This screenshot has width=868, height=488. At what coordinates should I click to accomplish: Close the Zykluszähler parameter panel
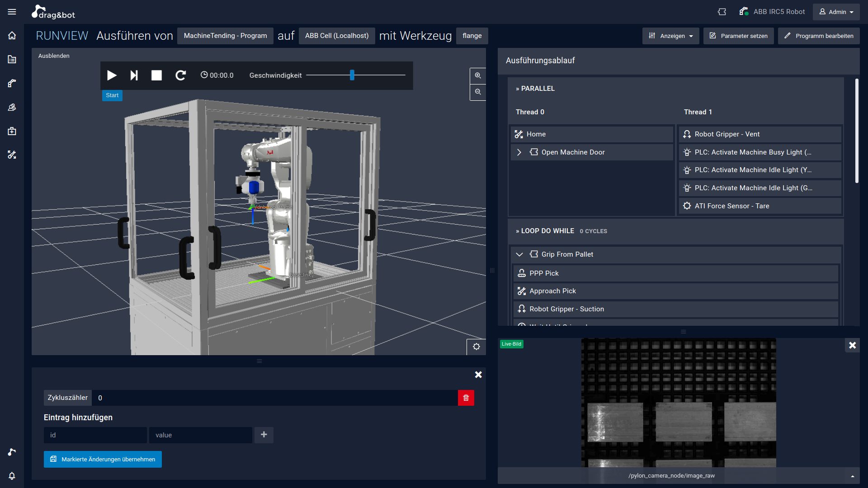[478, 375]
